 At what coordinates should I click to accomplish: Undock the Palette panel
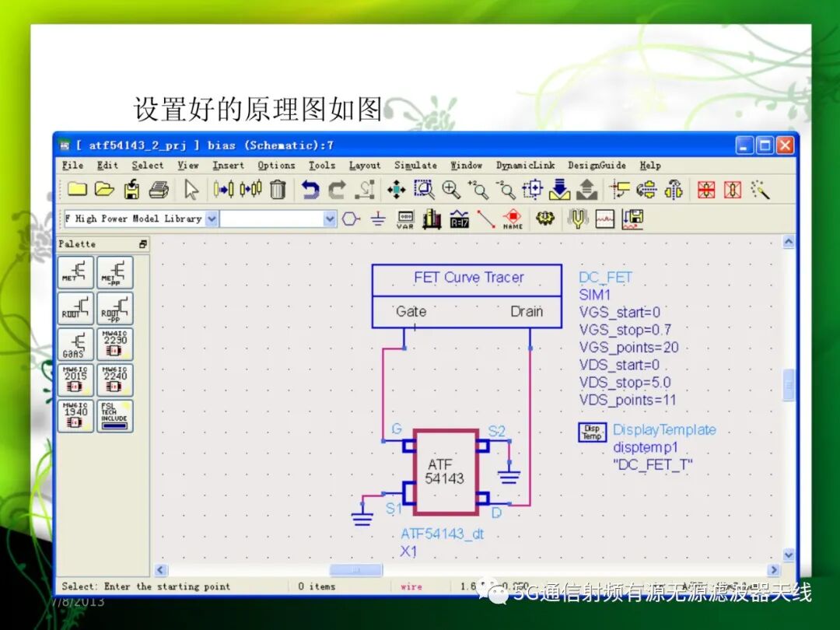(x=143, y=243)
